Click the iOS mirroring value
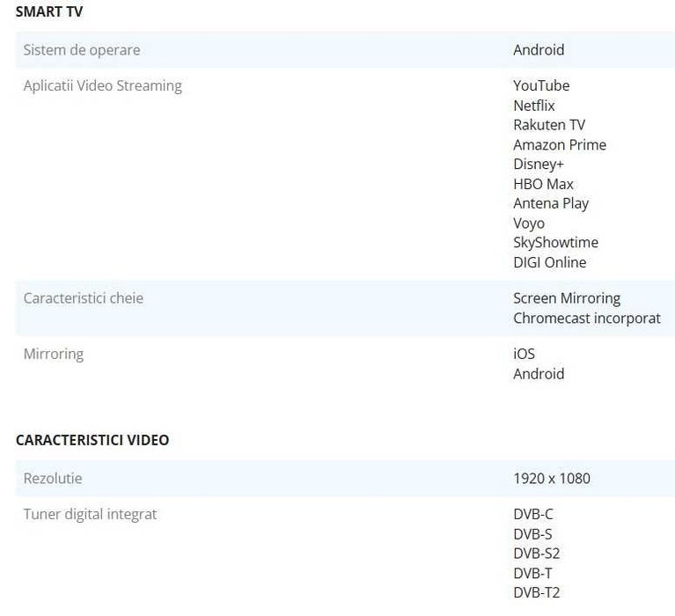 point(524,354)
